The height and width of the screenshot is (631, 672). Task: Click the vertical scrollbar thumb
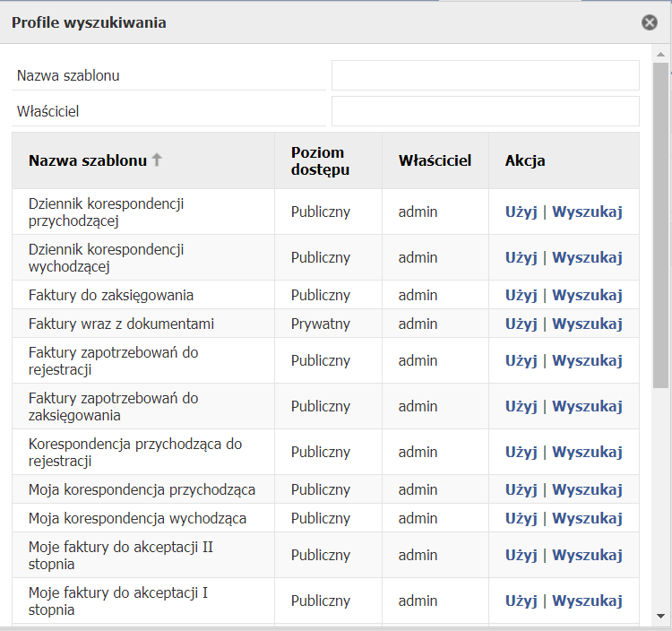660,226
